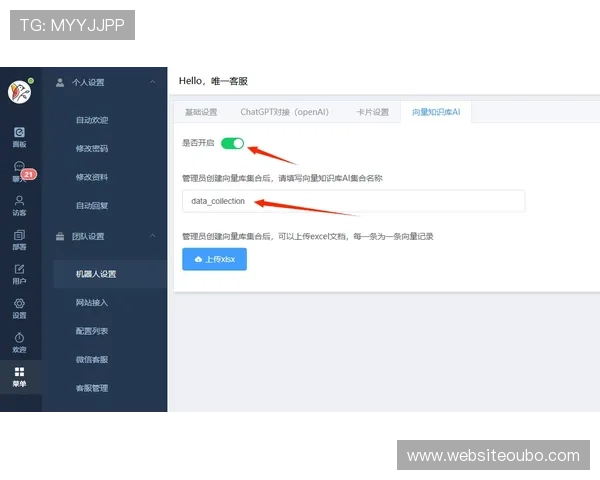Click the 上传xlsx upload button
Screen dimensions: 600x480
(x=215, y=259)
